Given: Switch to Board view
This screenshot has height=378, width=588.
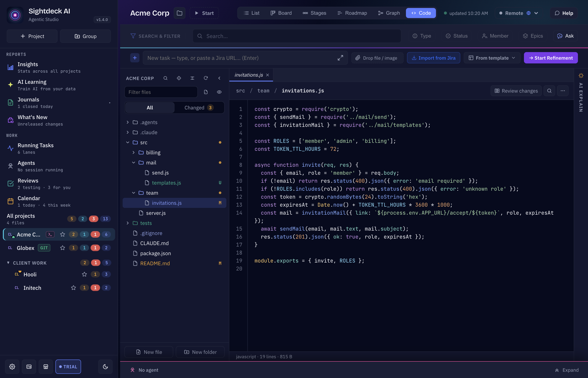Looking at the screenshot, I should [x=281, y=13].
